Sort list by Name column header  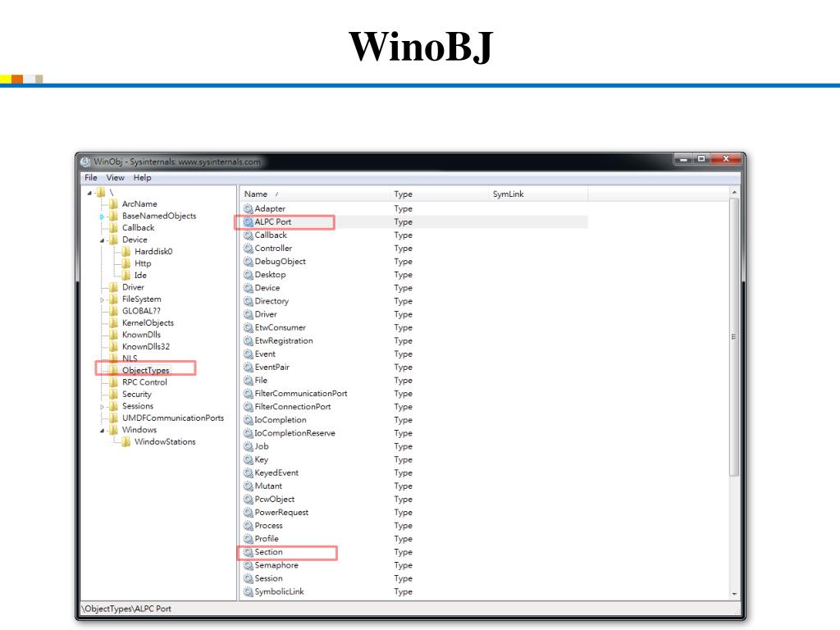tap(314, 194)
